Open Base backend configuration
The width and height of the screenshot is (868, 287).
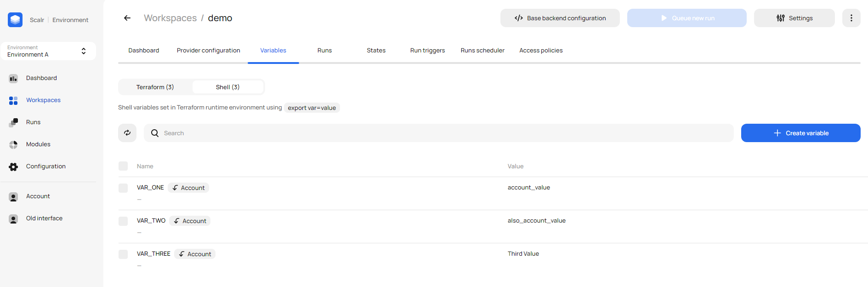560,18
